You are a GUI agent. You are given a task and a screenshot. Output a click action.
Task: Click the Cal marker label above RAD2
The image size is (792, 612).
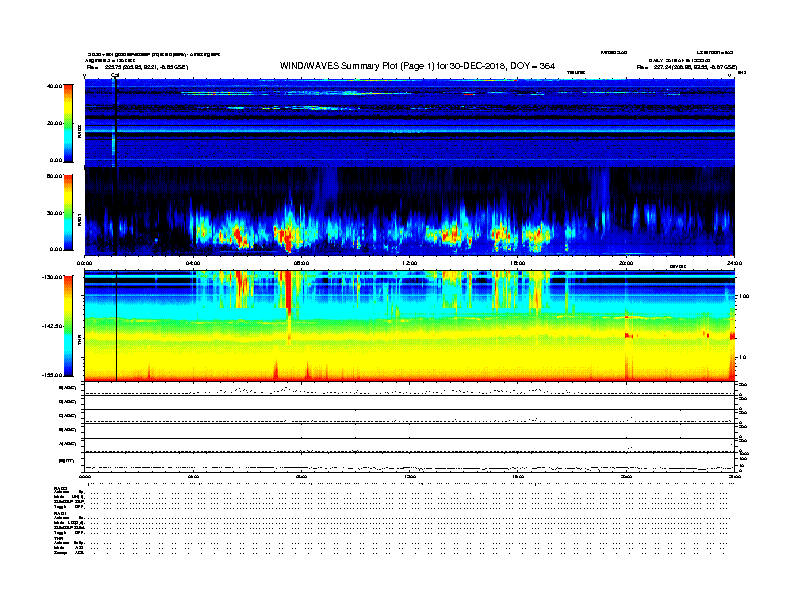115,75
